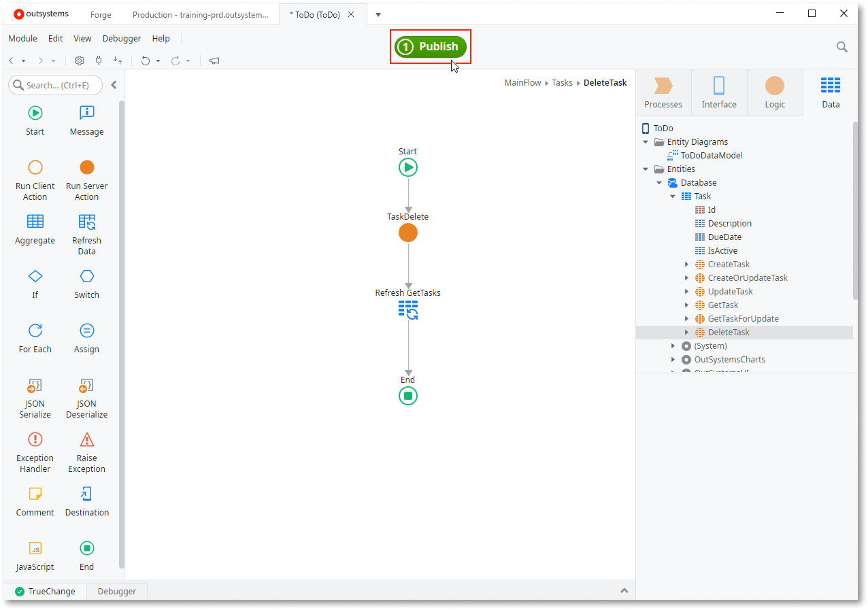Image resolution: width=868 pixels, height=610 pixels.
Task: Collapse the Task entity in the Data tree
Action: tap(673, 196)
